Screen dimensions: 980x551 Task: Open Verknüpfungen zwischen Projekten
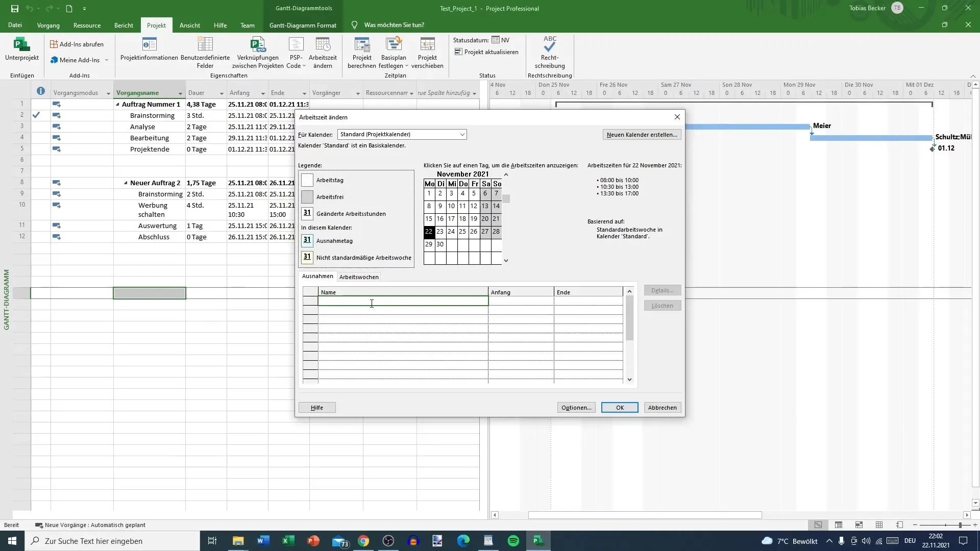point(258,53)
